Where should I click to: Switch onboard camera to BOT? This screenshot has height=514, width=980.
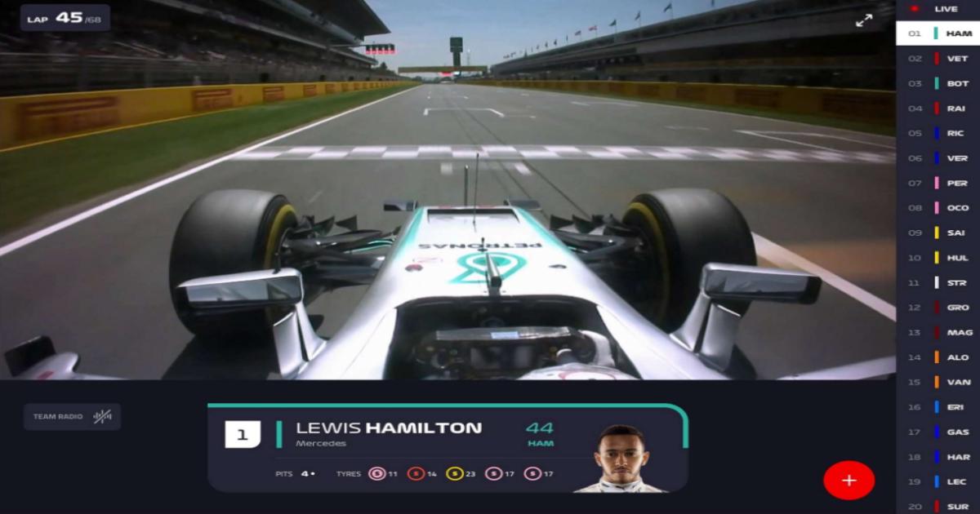tap(938, 83)
